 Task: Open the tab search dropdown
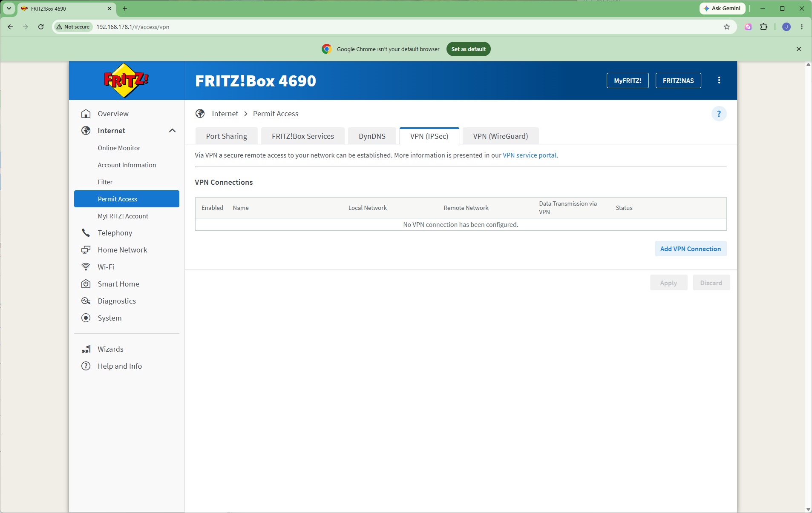[x=9, y=9]
